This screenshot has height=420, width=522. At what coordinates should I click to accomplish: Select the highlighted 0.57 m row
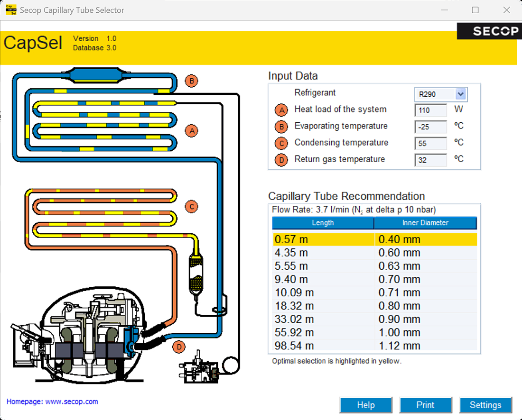(375, 239)
